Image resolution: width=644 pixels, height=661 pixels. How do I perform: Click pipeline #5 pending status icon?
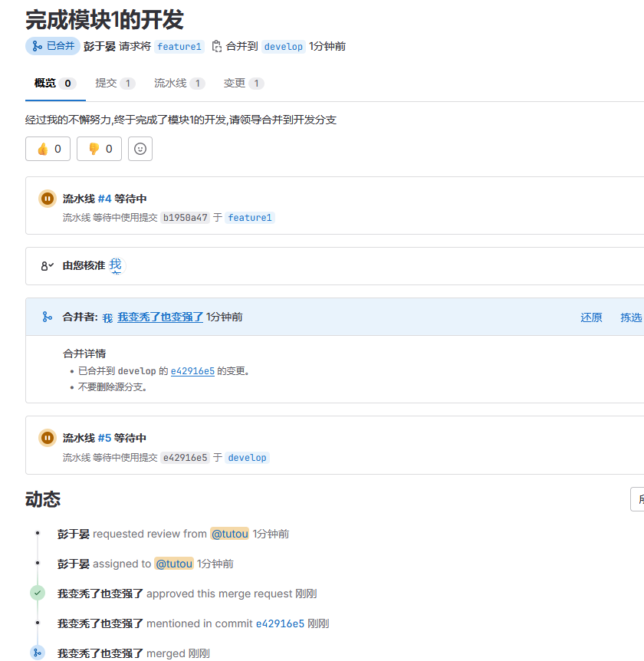pyautogui.click(x=47, y=438)
